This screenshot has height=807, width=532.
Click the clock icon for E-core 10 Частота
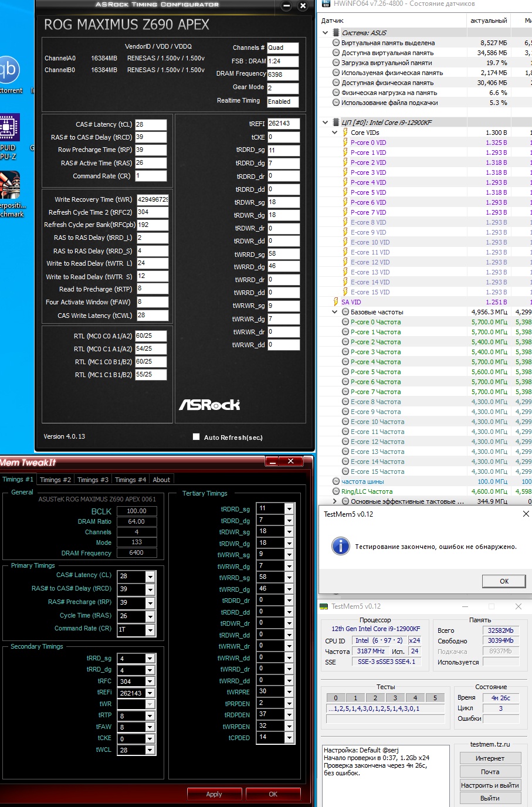[x=345, y=422]
